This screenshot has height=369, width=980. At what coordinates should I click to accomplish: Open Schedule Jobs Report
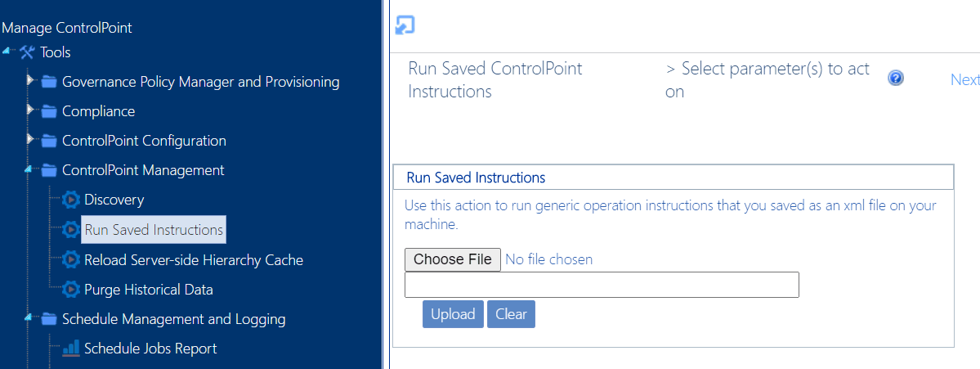point(150,349)
